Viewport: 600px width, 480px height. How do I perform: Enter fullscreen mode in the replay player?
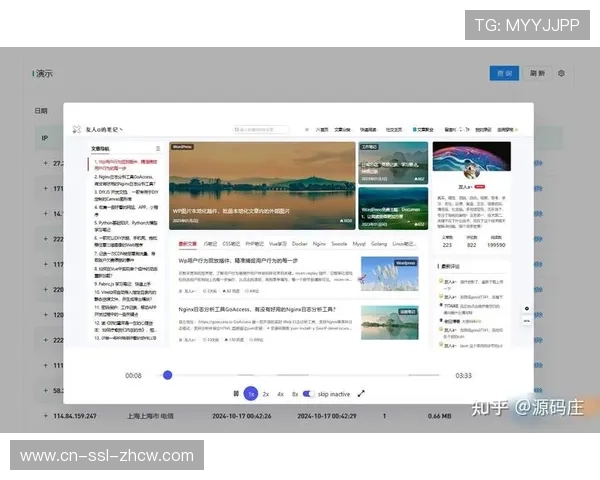tap(361, 394)
